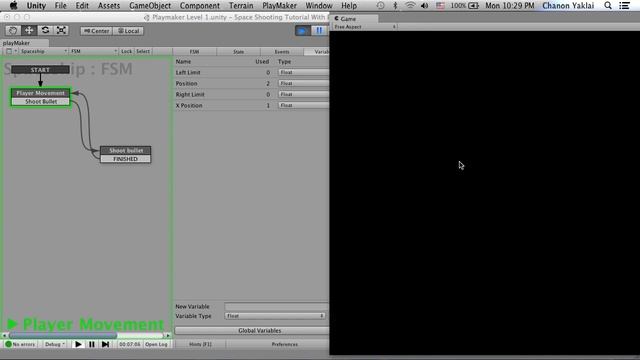
Task: Open the Type dropdown for X Position
Action: (303, 105)
